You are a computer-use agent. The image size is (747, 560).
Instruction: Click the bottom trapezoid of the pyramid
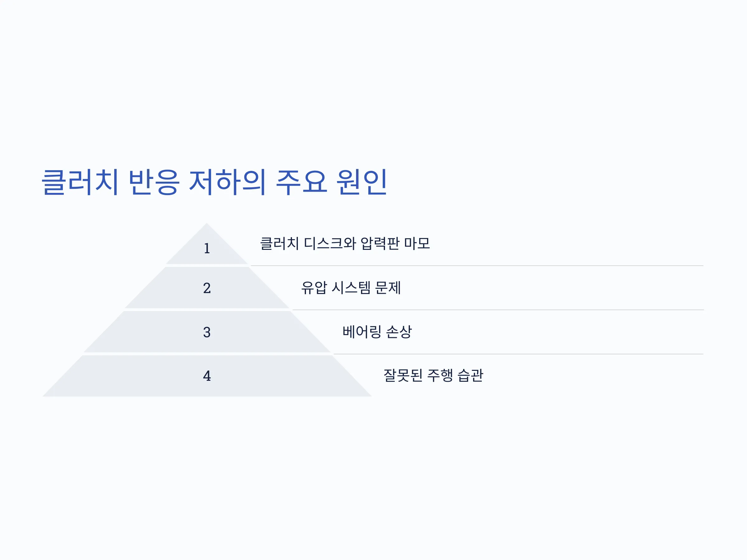(207, 376)
